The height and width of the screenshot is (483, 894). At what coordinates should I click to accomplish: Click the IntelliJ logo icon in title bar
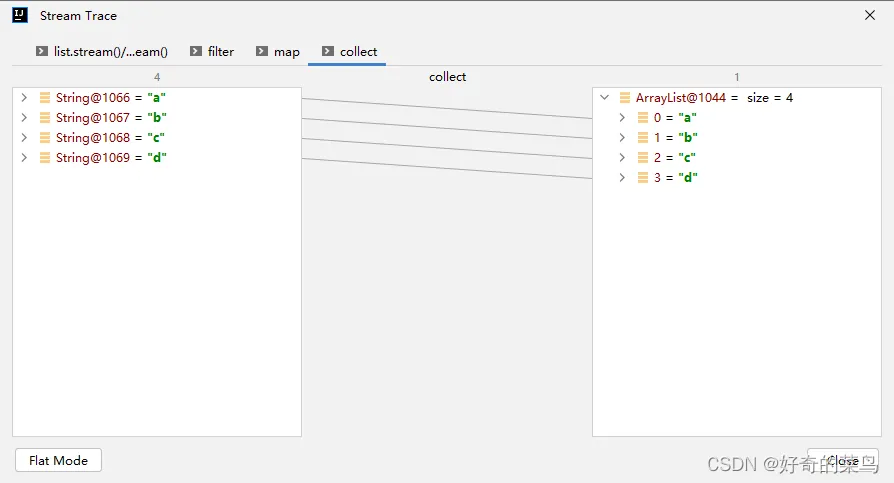20,15
